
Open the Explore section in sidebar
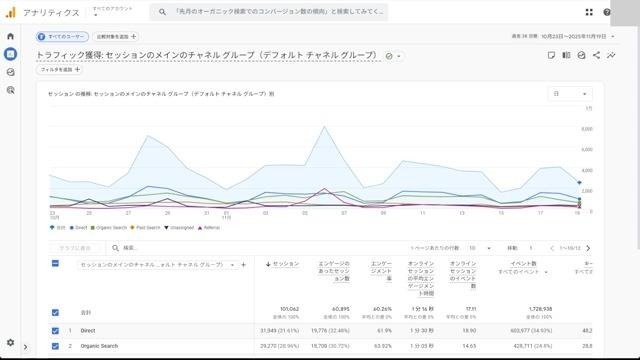pyautogui.click(x=11, y=72)
